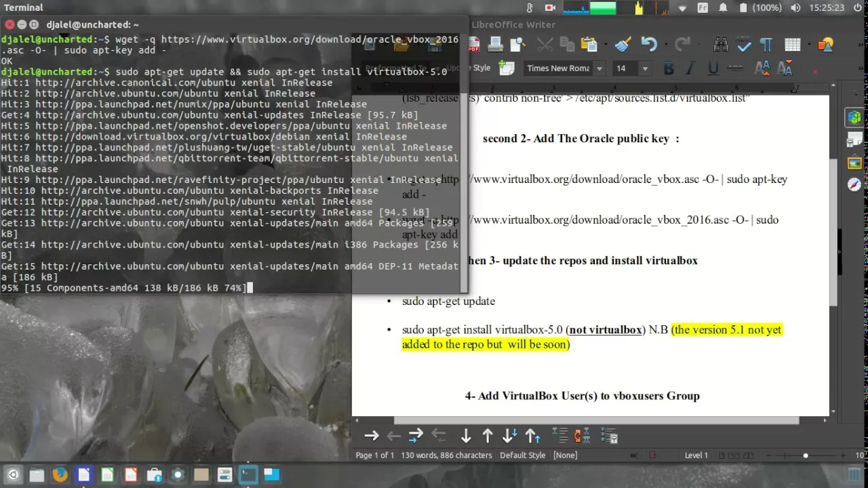Screen dimensions: 868x488
Task: Open Print Preview in Writer toolbar
Action: click(x=518, y=45)
